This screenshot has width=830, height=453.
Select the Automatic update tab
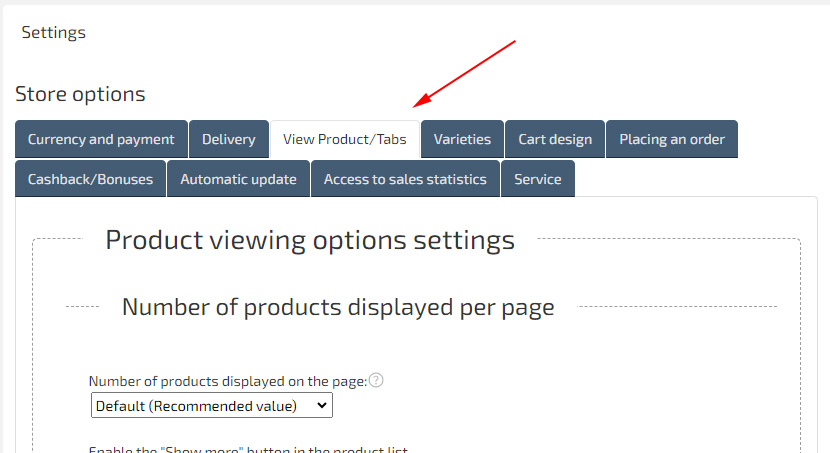238,179
